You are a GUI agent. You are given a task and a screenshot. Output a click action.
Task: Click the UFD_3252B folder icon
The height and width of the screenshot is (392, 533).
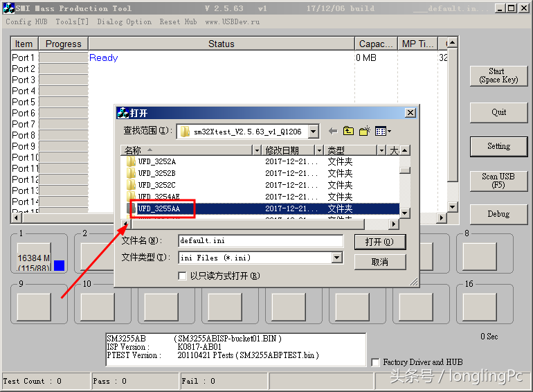pos(132,173)
